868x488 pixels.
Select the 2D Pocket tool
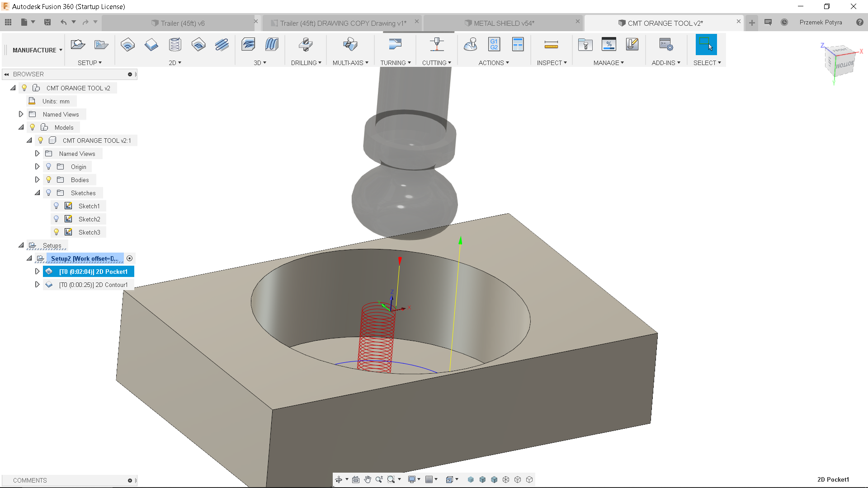pyautogui.click(x=128, y=44)
